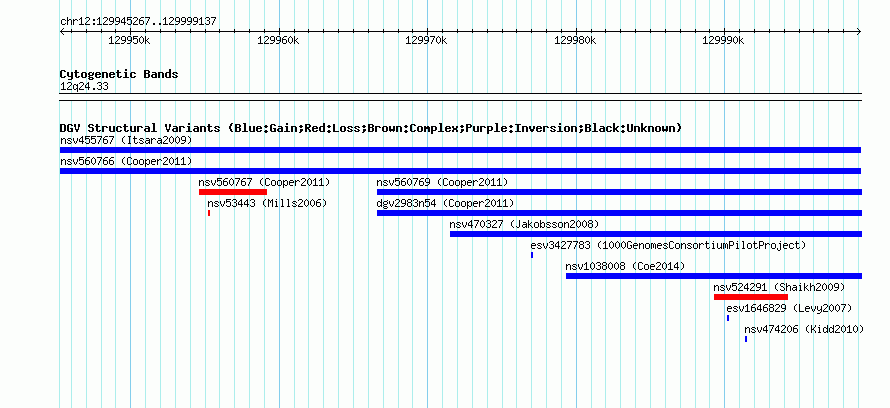
Task: Click the esv3427783 1000GenomesConsortiumPilotProject label
Action: click(668, 245)
